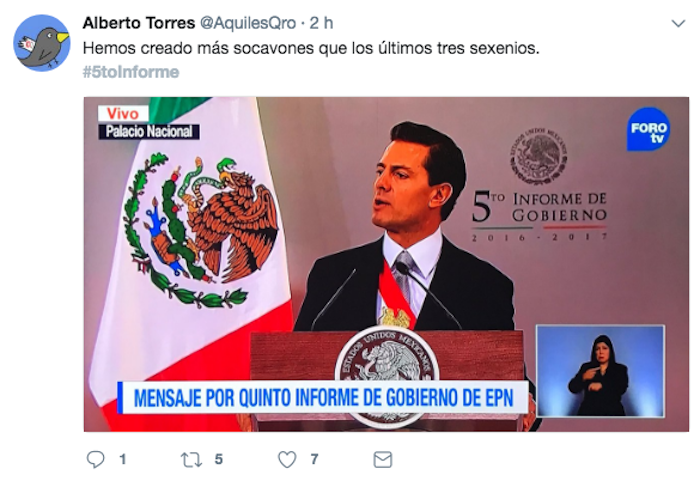The width and height of the screenshot is (700, 481).
Task: Open the bird profile avatar
Action: point(42,43)
